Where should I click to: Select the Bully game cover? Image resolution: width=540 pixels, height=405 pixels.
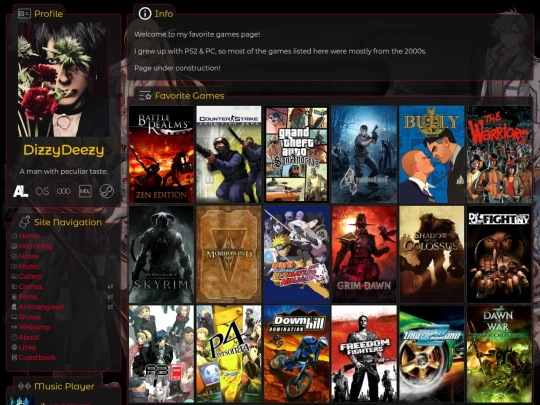(x=432, y=154)
